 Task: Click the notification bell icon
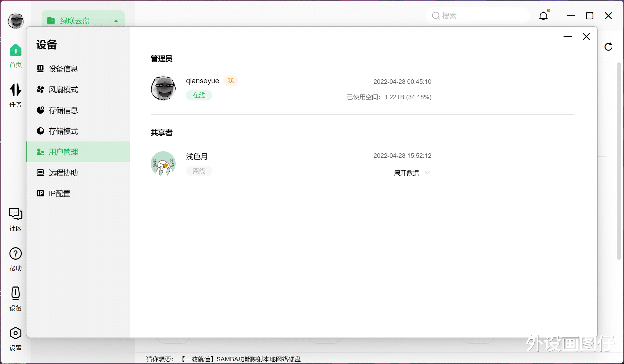[544, 16]
